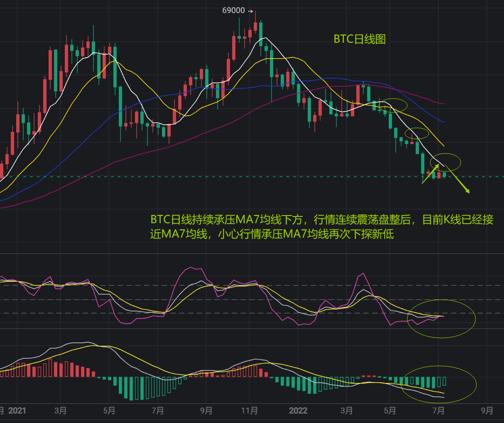Click the 3月 label following 2022
Image resolution: width=504 pixels, height=423 pixels.
pyautogui.click(x=346, y=410)
